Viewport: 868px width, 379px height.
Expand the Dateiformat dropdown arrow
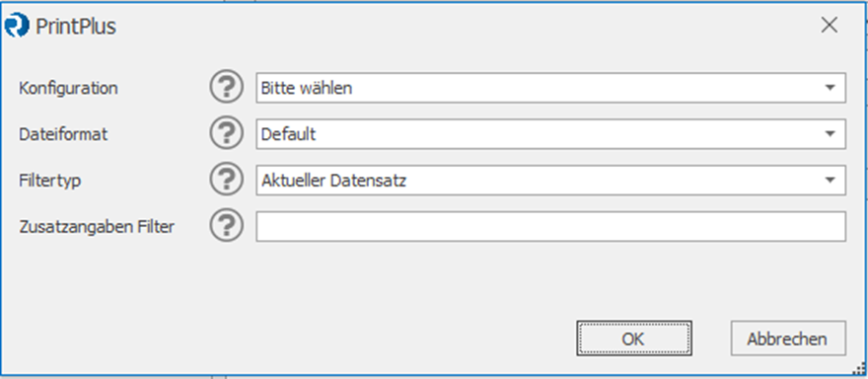tap(830, 133)
